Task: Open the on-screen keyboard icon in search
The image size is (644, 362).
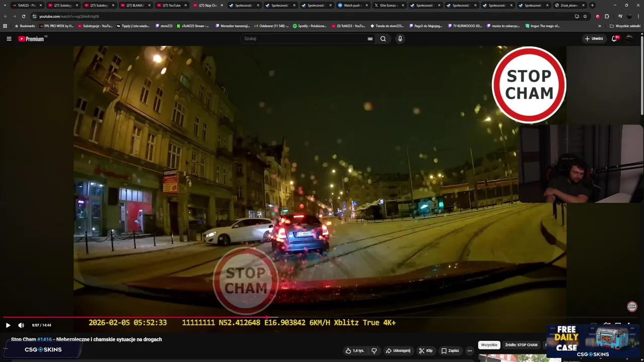Action: [x=370, y=39]
